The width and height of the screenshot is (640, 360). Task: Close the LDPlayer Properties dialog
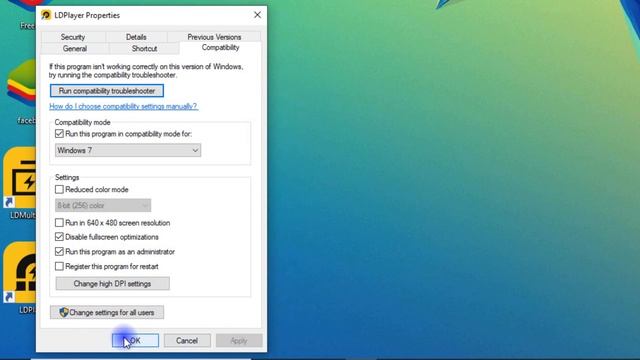[257, 15]
